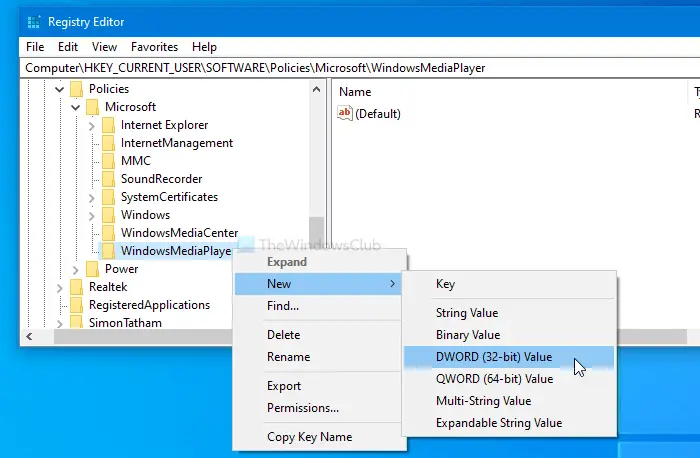Image resolution: width=700 pixels, height=458 pixels.
Task: Click the Microsoft folder icon
Action: point(92,107)
